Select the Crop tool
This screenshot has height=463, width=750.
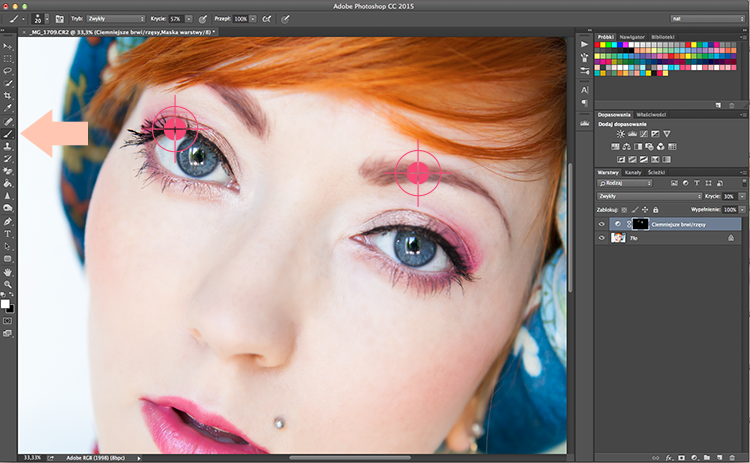coord(8,96)
